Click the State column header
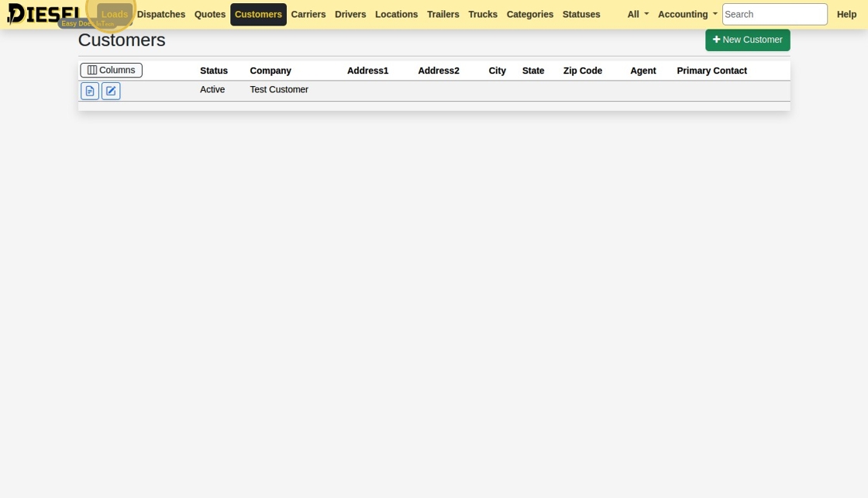Image resolution: width=868 pixels, height=498 pixels. tap(533, 71)
